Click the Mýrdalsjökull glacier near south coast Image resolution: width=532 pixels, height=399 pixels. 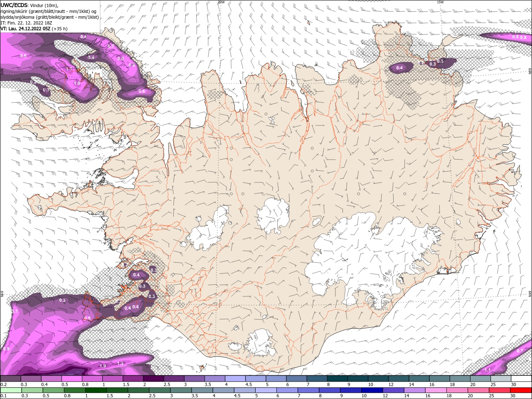tap(260, 343)
